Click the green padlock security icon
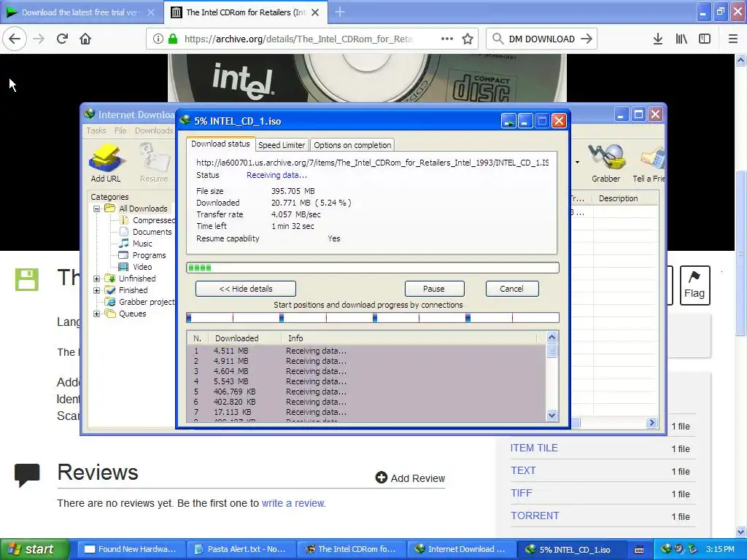The width and height of the screenshot is (747, 560). (x=173, y=39)
